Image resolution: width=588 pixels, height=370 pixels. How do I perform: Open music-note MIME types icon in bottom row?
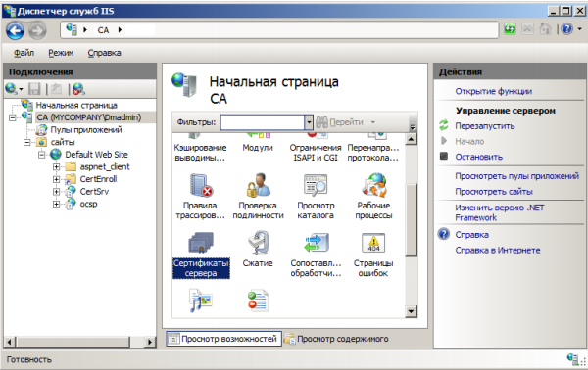point(201,301)
